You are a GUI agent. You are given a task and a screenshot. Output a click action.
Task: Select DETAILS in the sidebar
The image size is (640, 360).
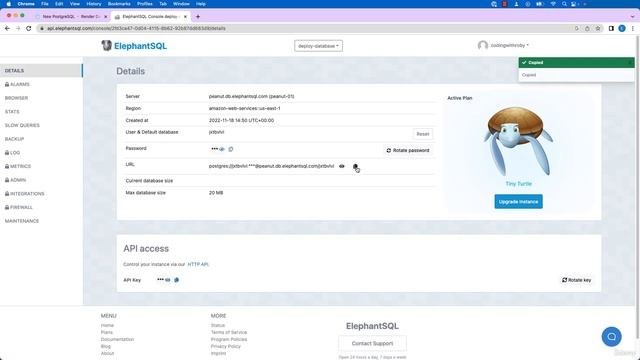coord(41,71)
